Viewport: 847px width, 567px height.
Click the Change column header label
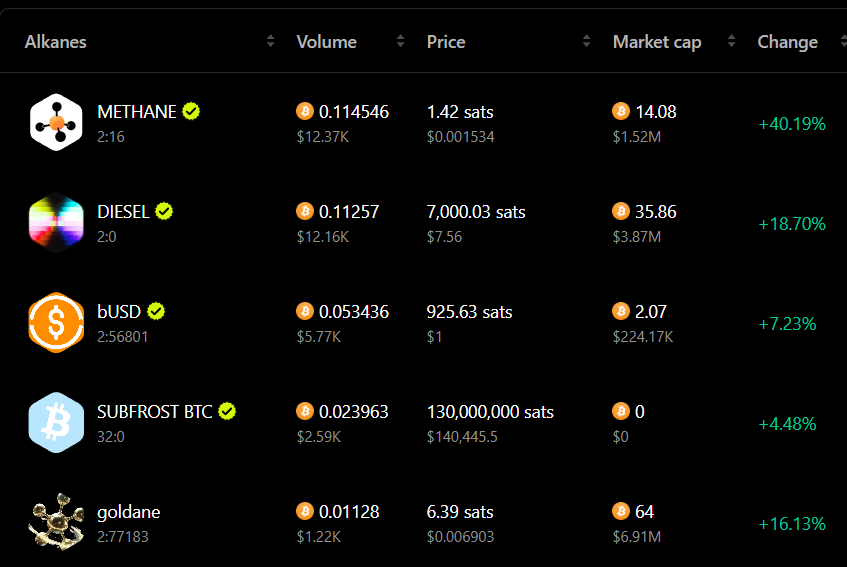(x=788, y=42)
